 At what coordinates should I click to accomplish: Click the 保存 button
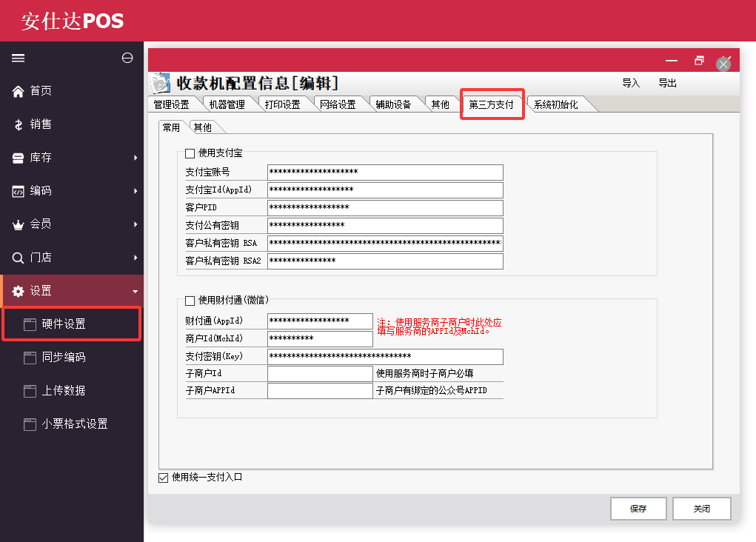click(x=638, y=509)
